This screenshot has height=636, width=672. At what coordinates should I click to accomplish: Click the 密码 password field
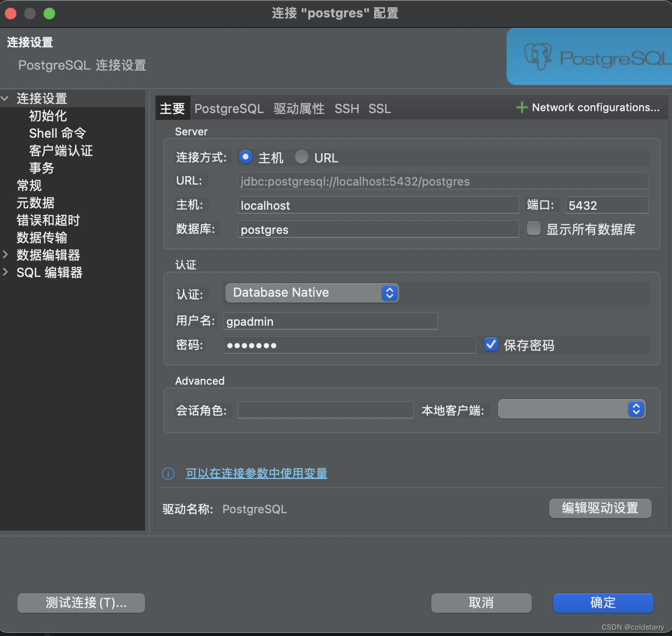click(x=350, y=345)
